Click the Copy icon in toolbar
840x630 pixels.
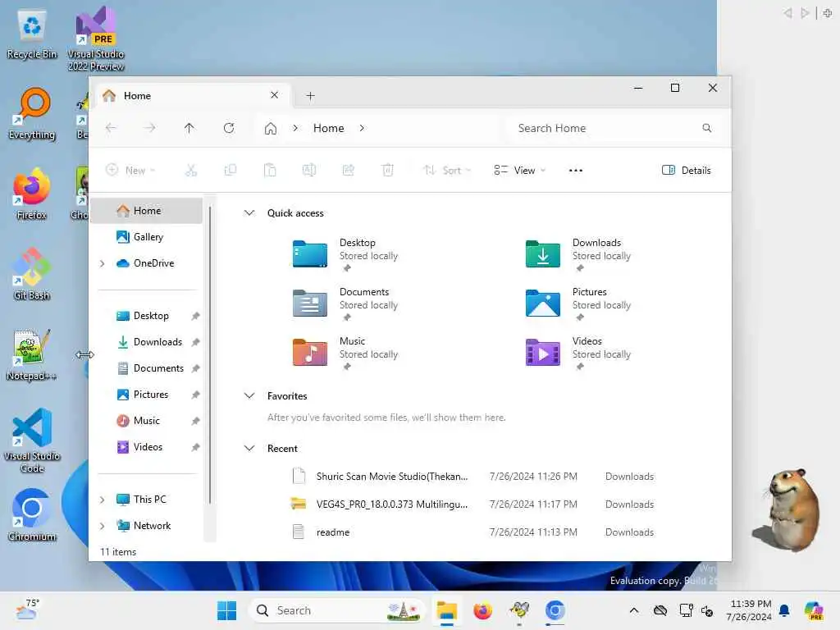(231, 171)
